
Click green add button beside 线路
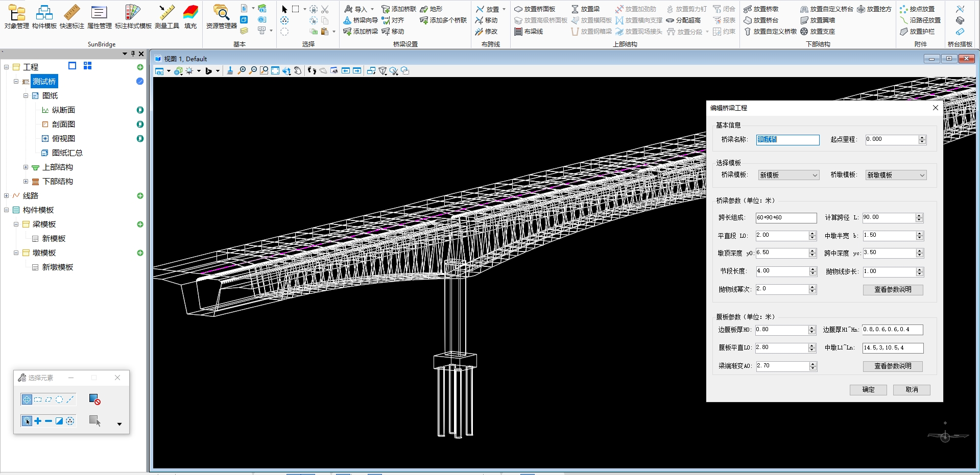(140, 196)
